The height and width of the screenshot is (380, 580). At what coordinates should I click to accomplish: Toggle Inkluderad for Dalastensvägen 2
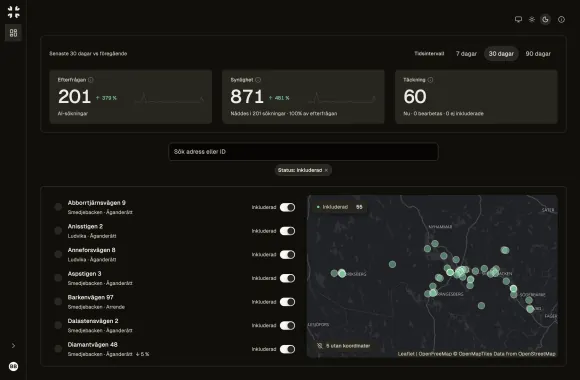[287, 326]
